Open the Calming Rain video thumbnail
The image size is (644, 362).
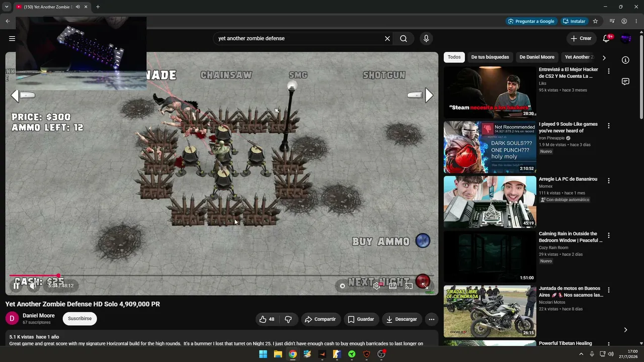[490, 257]
